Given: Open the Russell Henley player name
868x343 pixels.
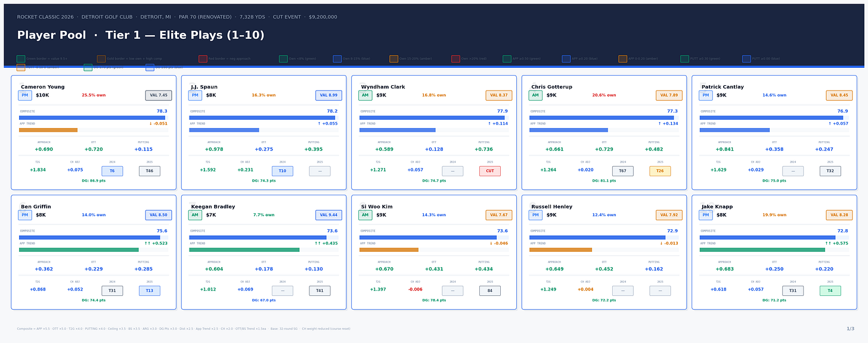Looking at the screenshot, I should [552, 207].
